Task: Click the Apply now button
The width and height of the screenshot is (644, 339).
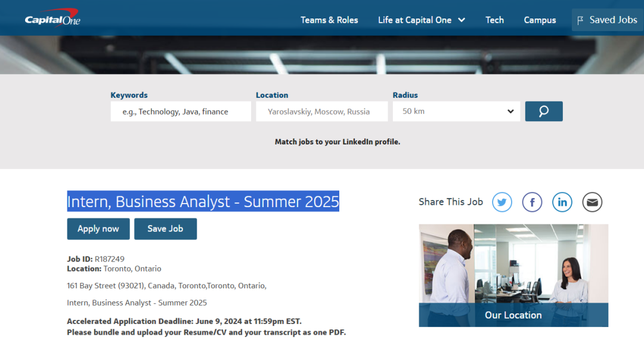Action: [x=98, y=229]
